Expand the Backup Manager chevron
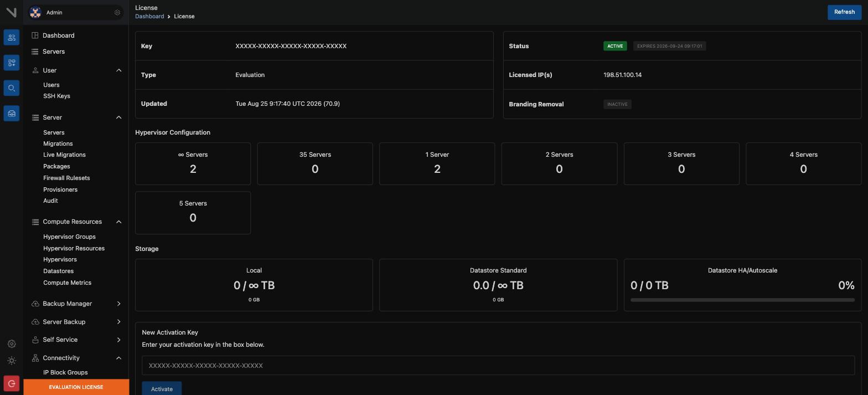868x395 pixels. tap(118, 304)
